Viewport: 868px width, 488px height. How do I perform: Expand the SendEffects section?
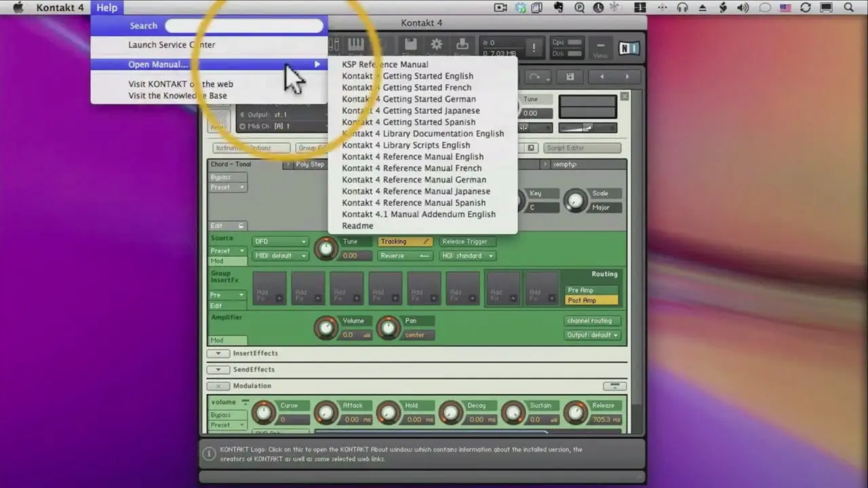click(218, 369)
